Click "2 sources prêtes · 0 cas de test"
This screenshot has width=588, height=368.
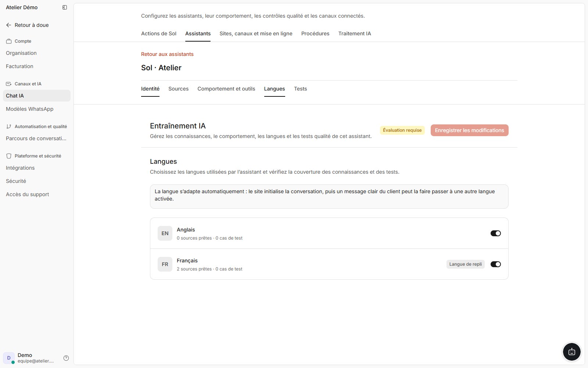209,269
